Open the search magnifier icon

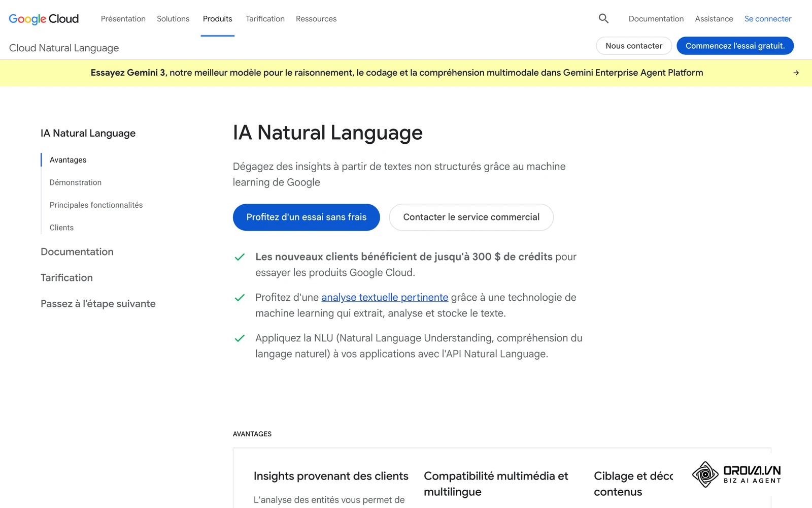[x=603, y=19]
